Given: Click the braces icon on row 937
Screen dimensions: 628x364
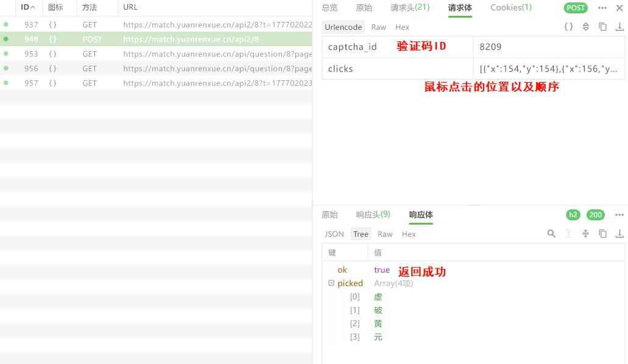Looking at the screenshot, I should pyautogui.click(x=52, y=25).
